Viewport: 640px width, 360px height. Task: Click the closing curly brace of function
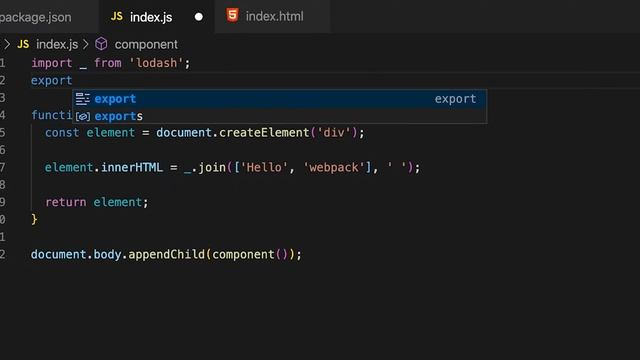pos(34,220)
